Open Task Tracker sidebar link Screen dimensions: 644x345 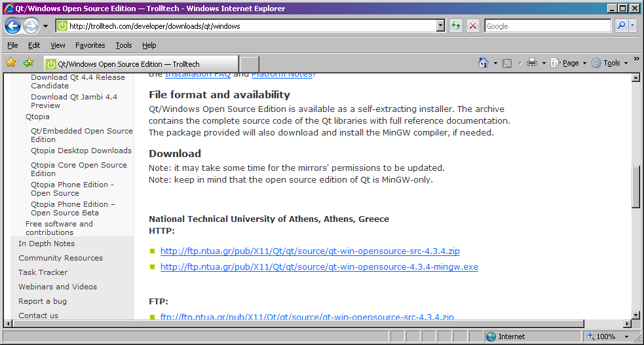(x=43, y=272)
